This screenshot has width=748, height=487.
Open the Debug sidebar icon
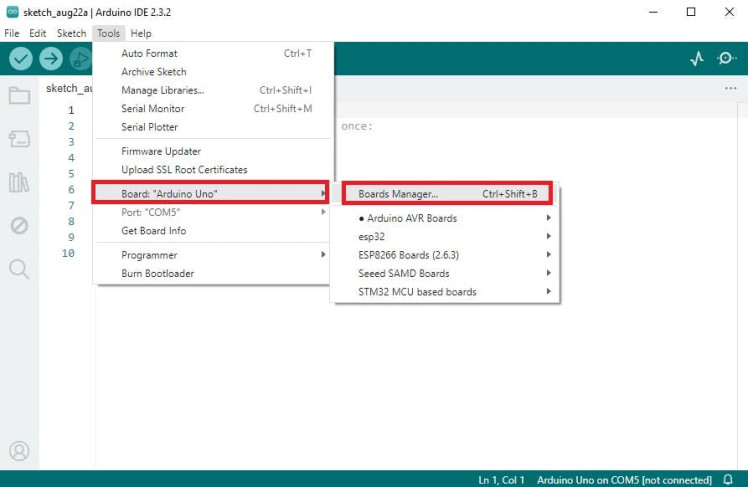[x=20, y=226]
